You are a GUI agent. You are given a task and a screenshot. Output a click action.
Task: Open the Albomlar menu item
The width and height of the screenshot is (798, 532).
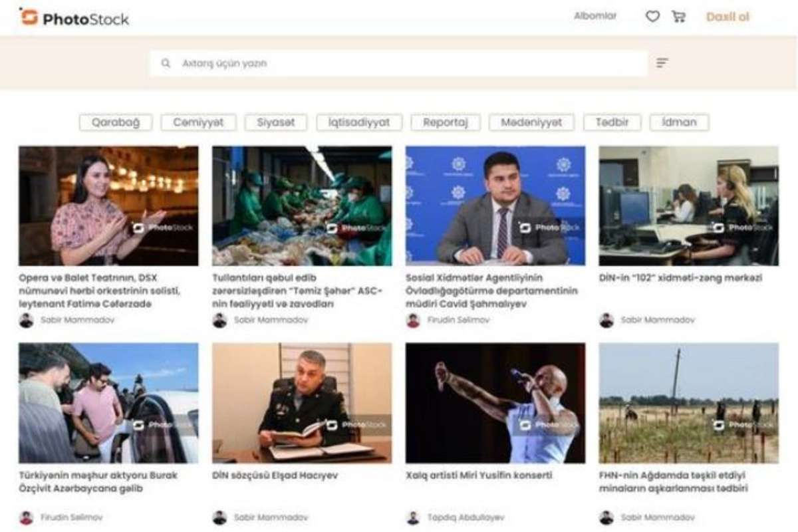click(x=595, y=16)
